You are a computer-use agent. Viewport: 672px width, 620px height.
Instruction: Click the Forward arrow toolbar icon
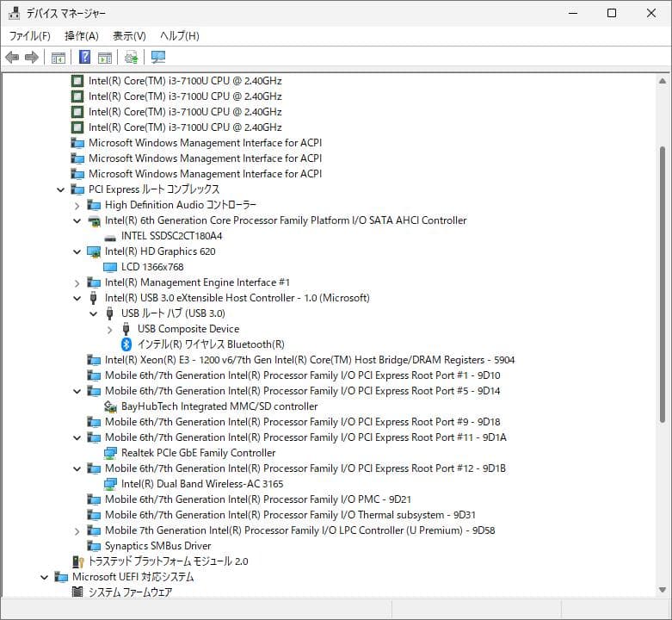pyautogui.click(x=32, y=57)
